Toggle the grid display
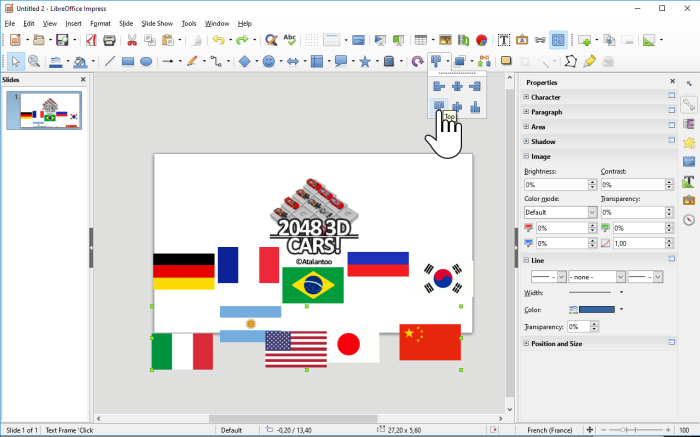This screenshot has height=437, width=700. tap(312, 40)
